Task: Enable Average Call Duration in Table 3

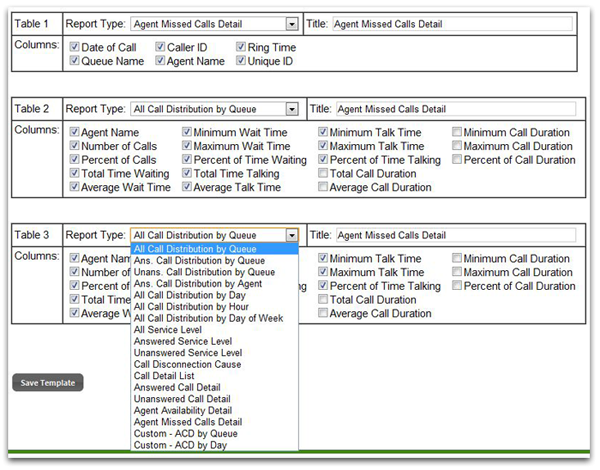Action: click(322, 314)
